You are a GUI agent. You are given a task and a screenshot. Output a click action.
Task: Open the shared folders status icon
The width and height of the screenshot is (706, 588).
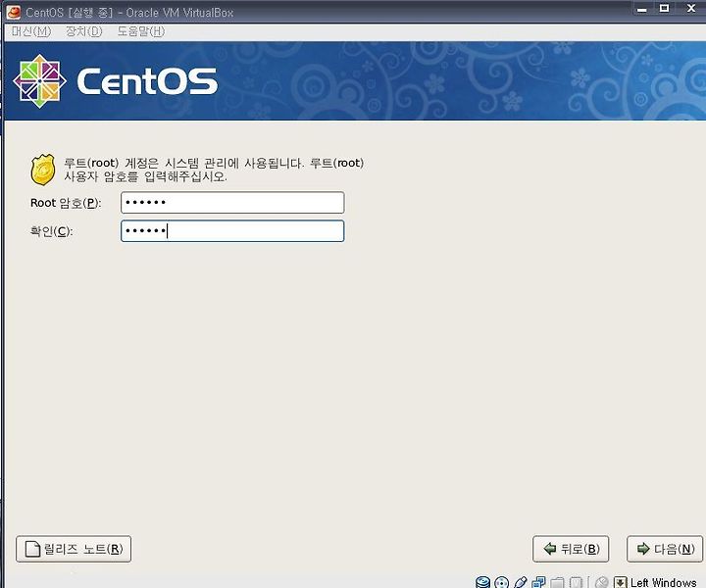tap(557, 582)
